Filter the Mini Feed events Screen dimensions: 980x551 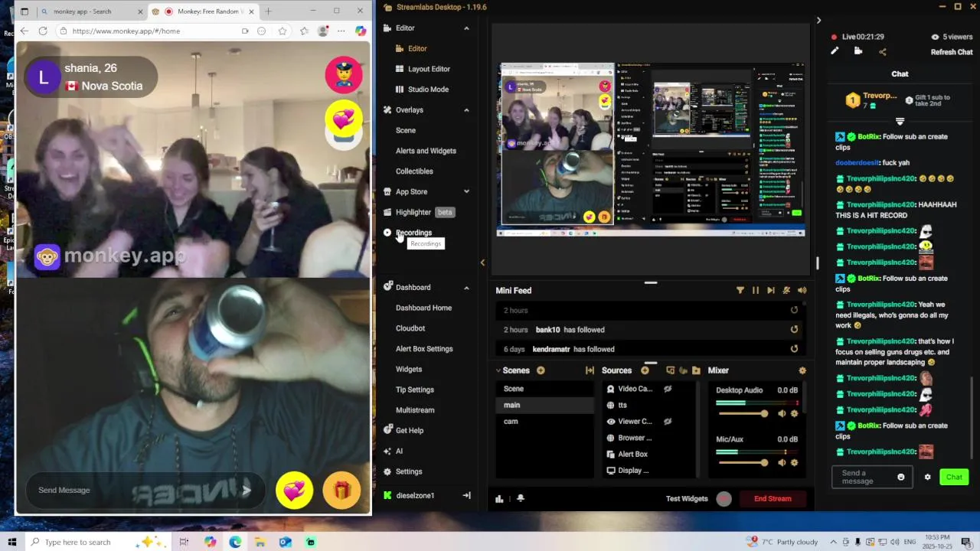point(740,291)
